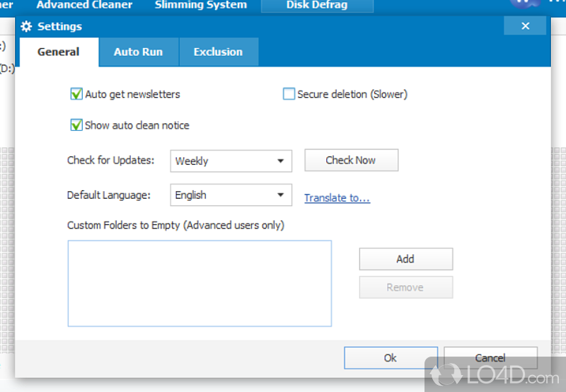Enable the Secure deletion (Slower) checkbox
Viewport: 566px width, 392px height.
tap(289, 94)
